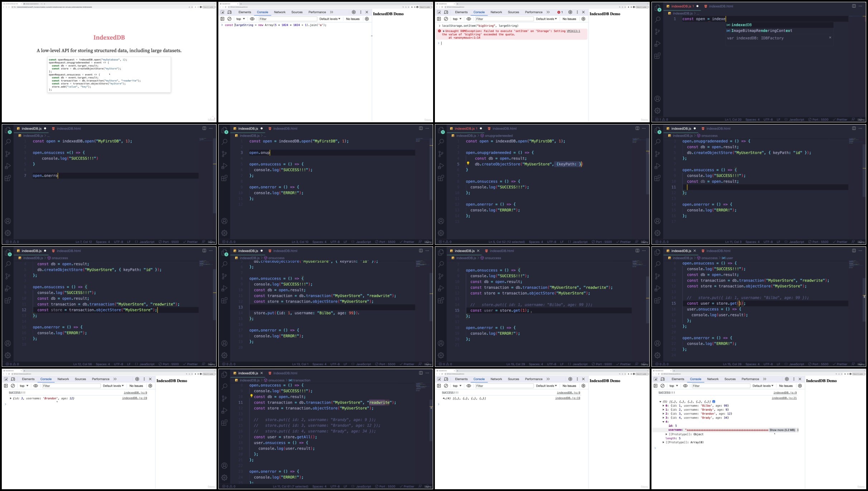Show console sidebar in the five-item array DevTools
Viewport: 868px width, 491px height.
pyautogui.click(x=655, y=386)
